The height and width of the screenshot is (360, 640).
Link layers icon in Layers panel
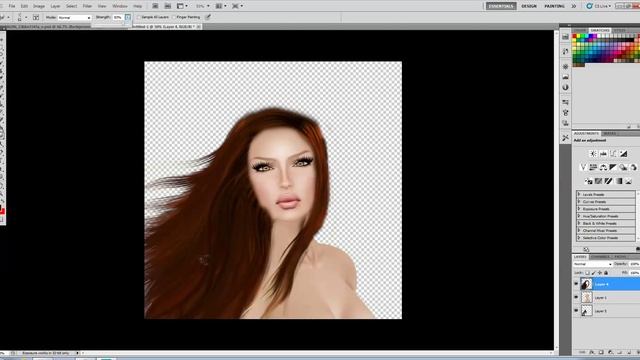coord(582,352)
